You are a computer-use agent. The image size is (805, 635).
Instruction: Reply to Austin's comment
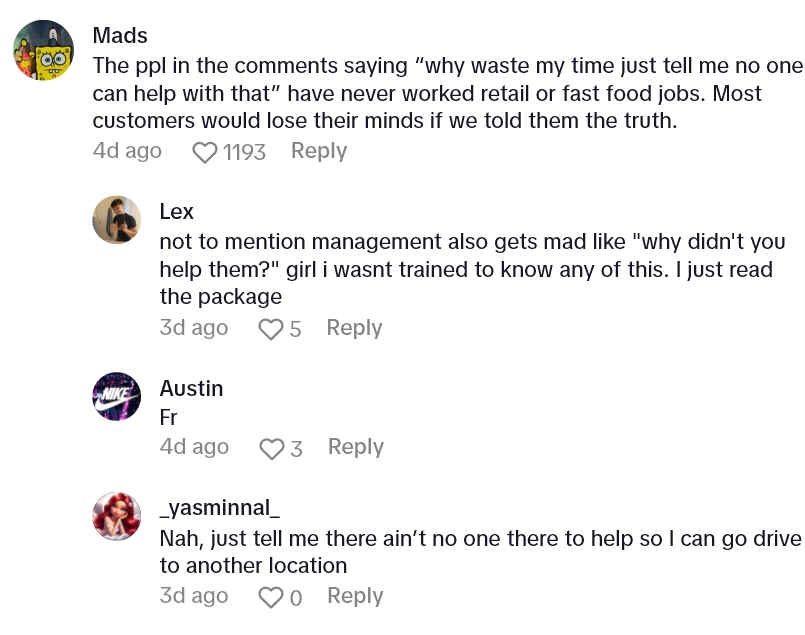click(355, 447)
